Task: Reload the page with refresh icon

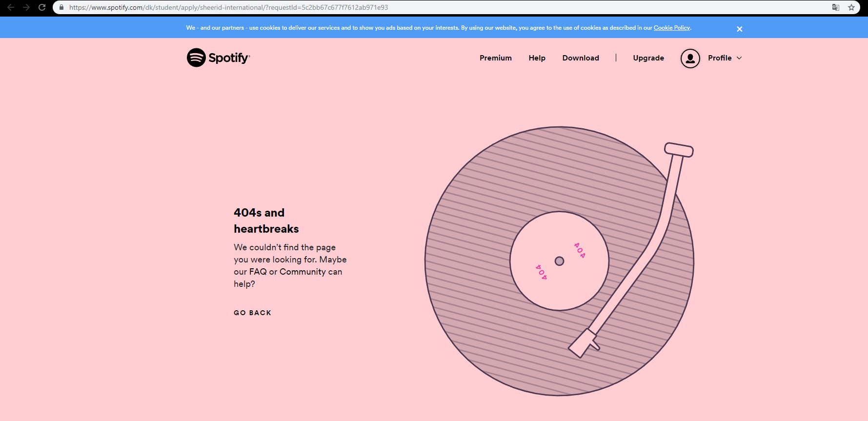Action: tap(42, 7)
